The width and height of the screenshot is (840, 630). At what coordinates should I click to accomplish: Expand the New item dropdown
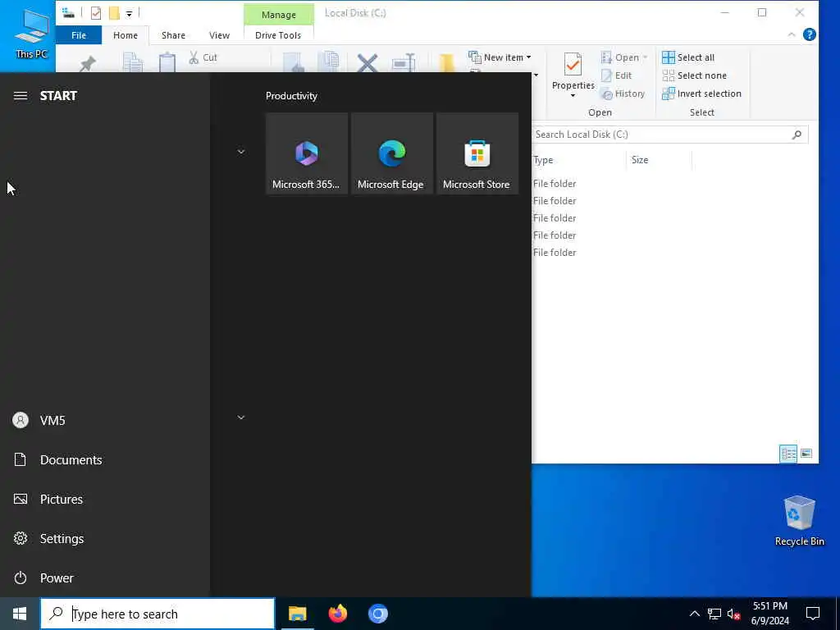coord(529,57)
